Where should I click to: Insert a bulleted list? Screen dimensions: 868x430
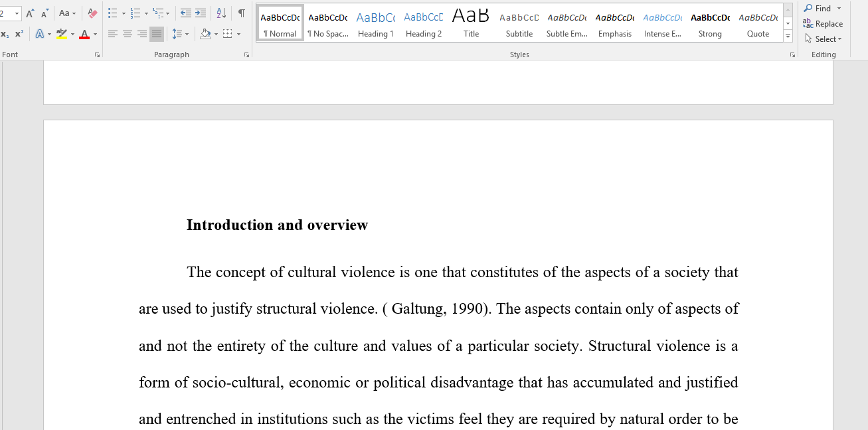[x=112, y=13]
